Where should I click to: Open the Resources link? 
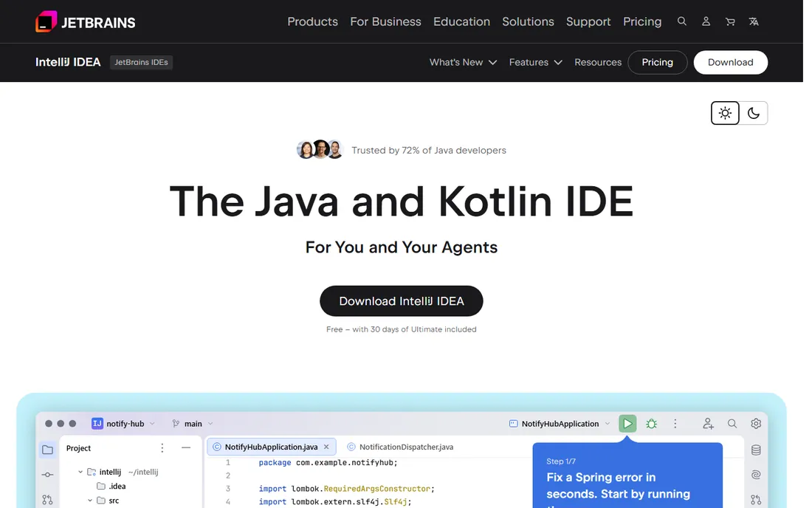[598, 62]
